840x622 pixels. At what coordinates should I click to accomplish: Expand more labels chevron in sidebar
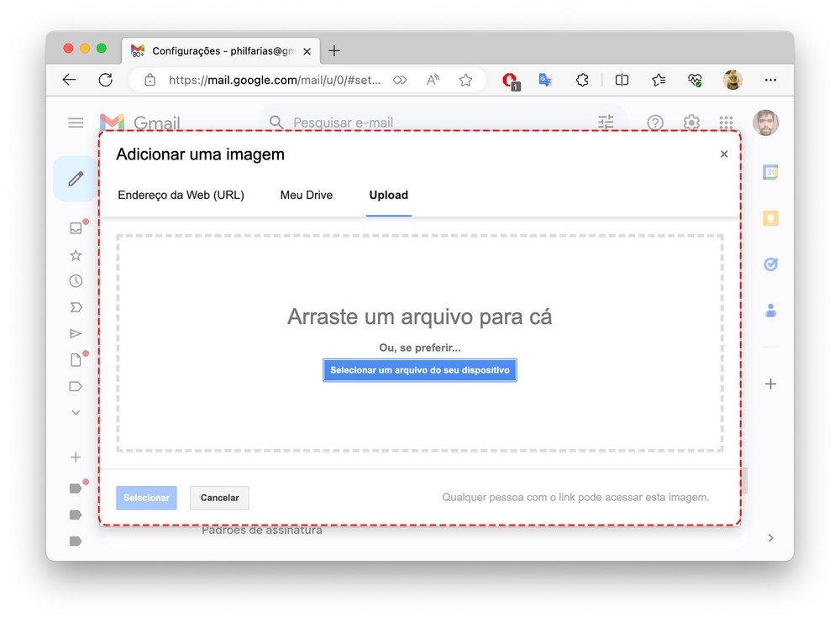pos(76,413)
